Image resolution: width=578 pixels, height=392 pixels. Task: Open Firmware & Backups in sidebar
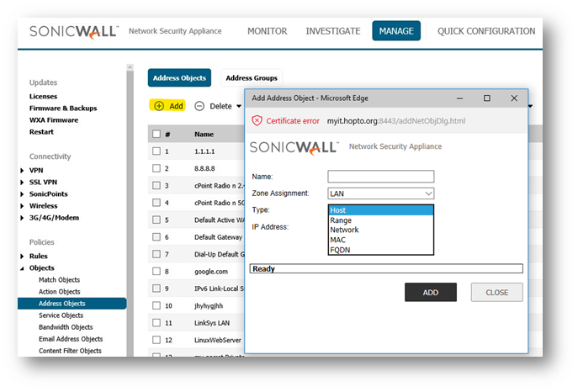coord(63,109)
